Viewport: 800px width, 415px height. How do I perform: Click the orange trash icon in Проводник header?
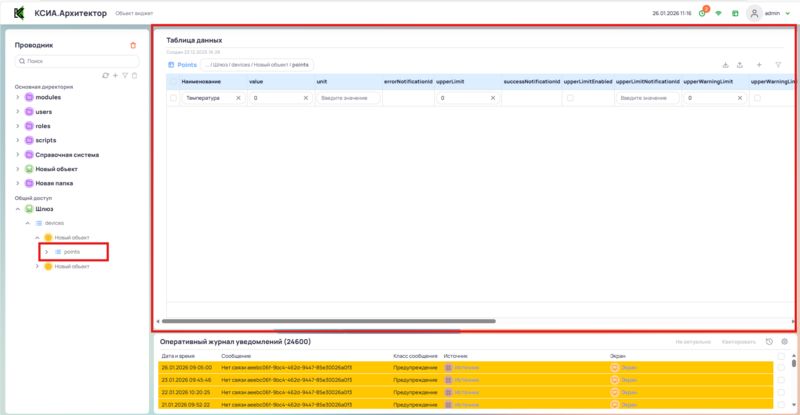[134, 45]
